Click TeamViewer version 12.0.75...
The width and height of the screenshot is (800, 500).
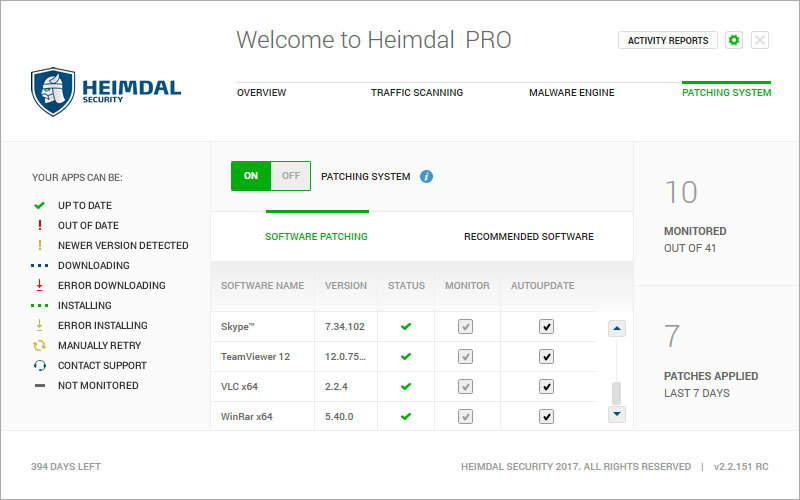[x=345, y=357]
